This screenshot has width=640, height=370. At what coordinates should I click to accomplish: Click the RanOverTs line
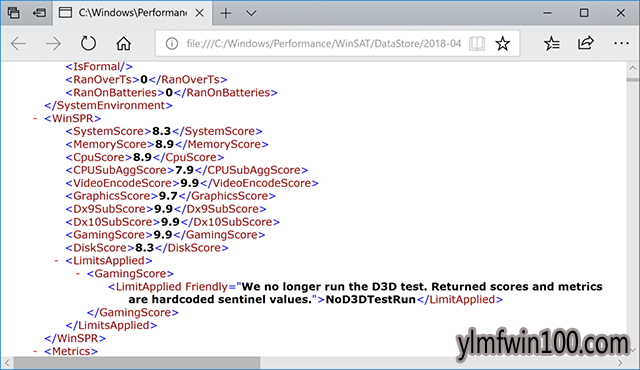pos(146,80)
